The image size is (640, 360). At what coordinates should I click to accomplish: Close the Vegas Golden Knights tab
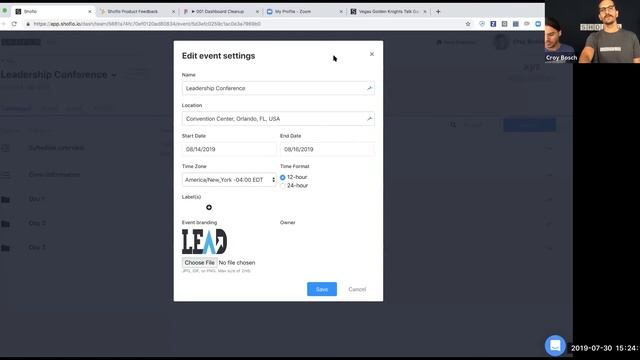click(425, 12)
